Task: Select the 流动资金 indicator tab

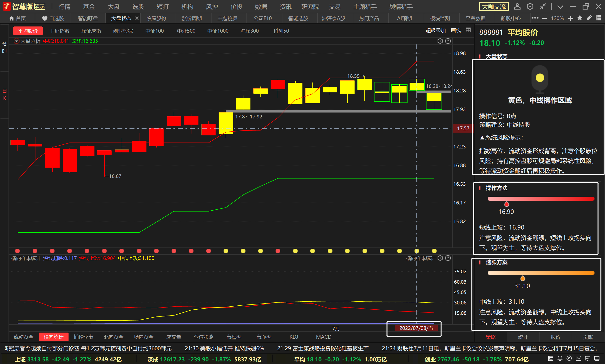Action: 23,337
